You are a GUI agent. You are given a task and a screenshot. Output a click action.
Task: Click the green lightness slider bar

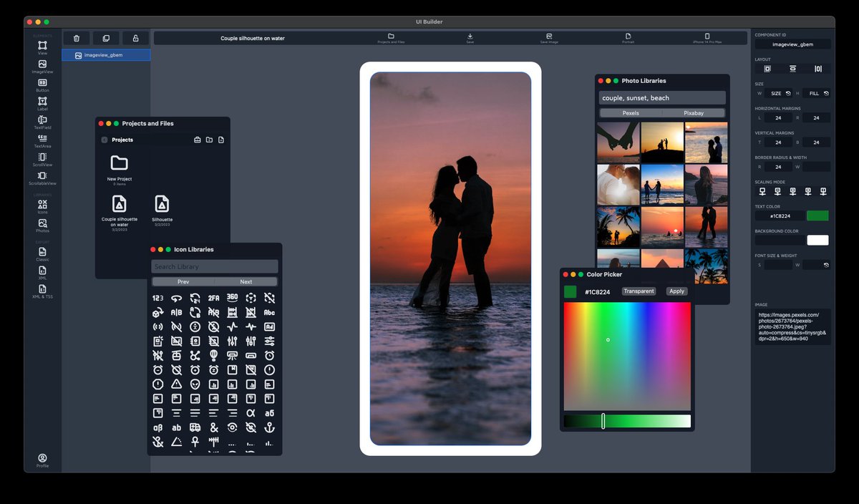tap(627, 421)
